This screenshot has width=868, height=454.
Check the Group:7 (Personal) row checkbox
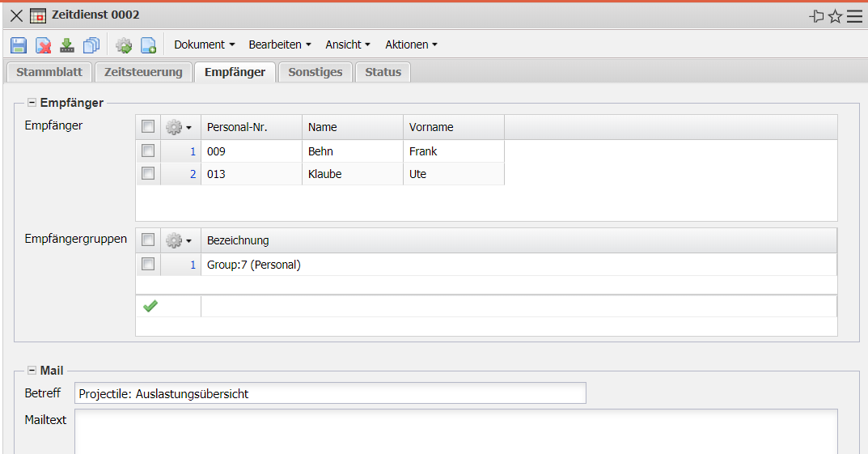(148, 264)
